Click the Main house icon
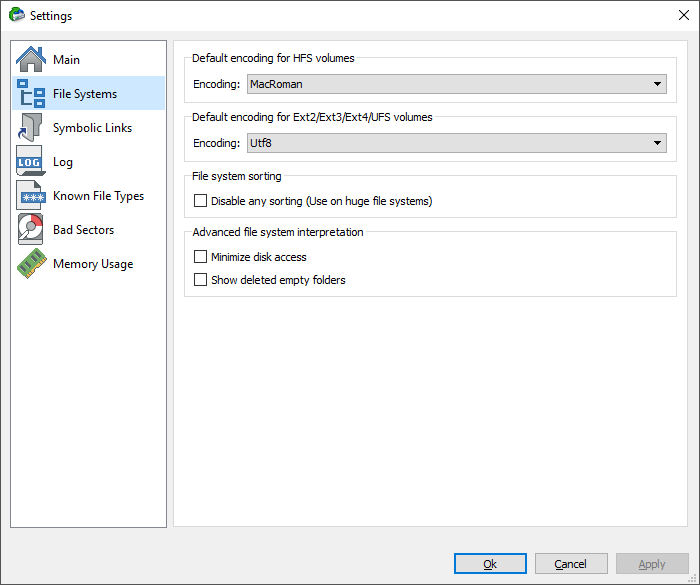This screenshot has width=700, height=585. pos(31,59)
